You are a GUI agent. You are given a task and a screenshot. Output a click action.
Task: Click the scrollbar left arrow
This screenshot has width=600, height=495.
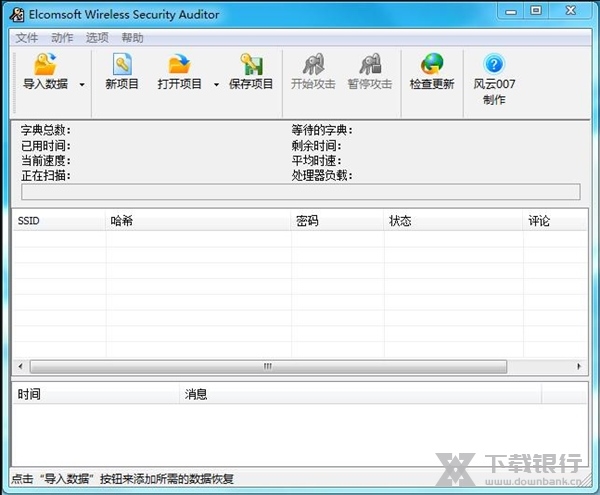[21, 366]
